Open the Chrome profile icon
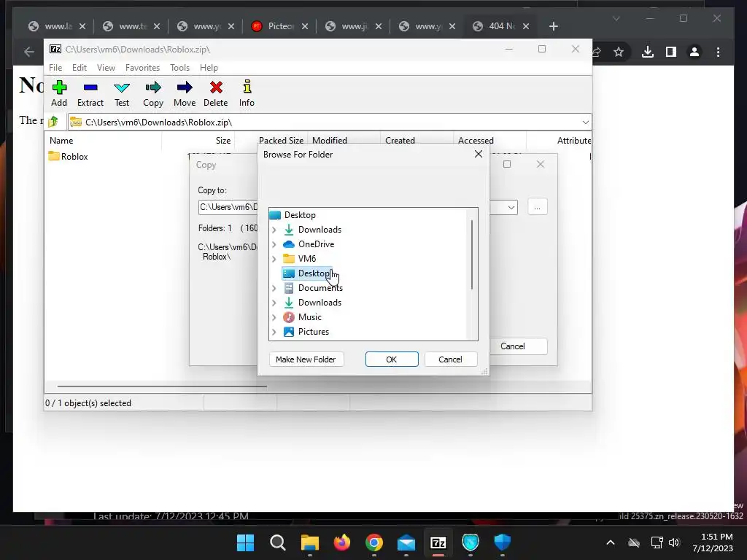 694,52
